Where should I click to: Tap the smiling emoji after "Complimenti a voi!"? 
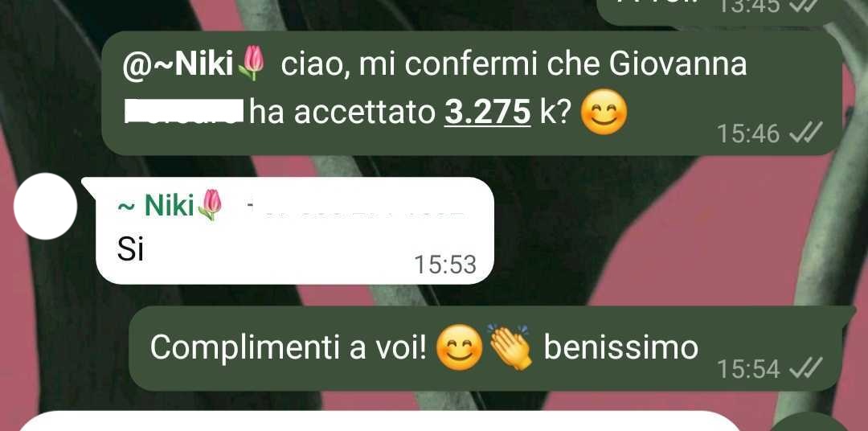460,348
